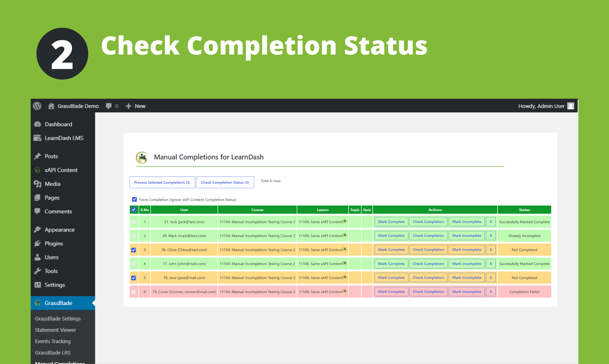This screenshot has width=609, height=364.
Task: Remove Jack's row with the X button
Action: tap(491, 222)
